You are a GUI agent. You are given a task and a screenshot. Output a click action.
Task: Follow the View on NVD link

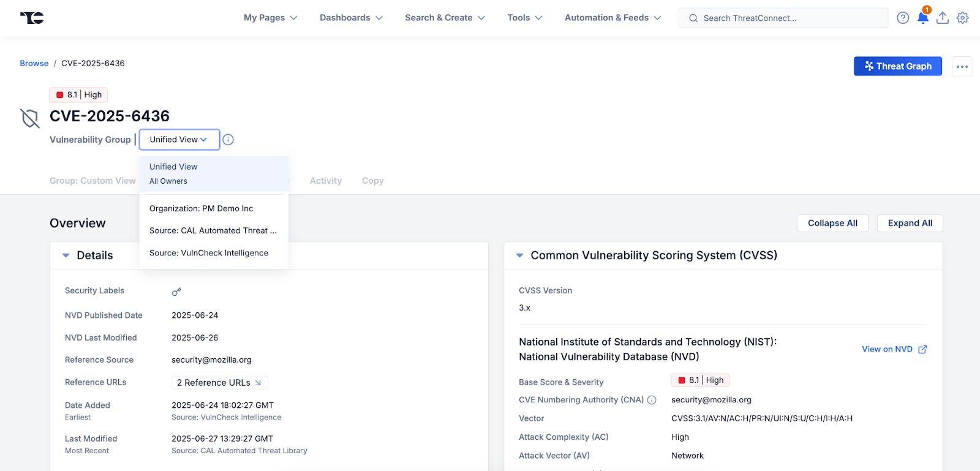click(894, 349)
